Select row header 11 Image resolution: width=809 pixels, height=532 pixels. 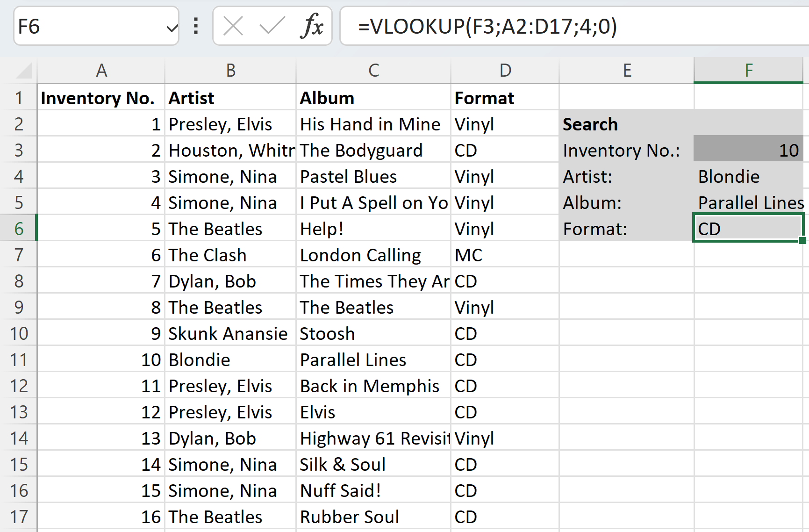(19, 359)
